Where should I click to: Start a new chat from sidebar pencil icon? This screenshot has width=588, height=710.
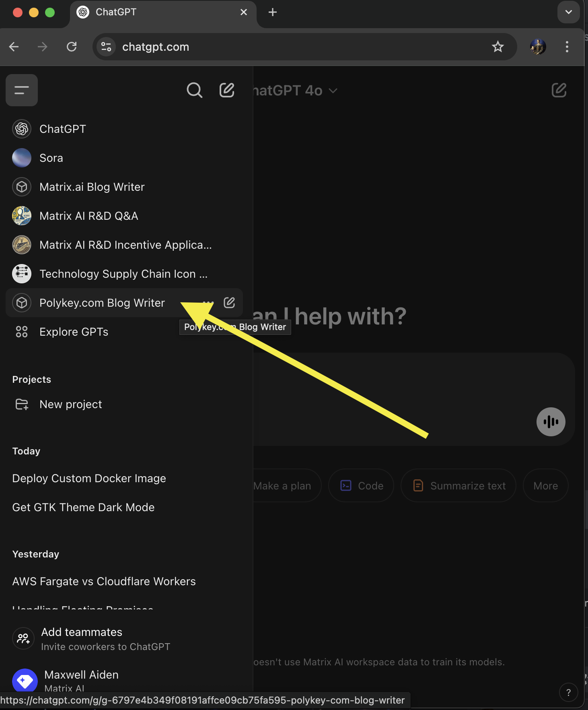227,90
